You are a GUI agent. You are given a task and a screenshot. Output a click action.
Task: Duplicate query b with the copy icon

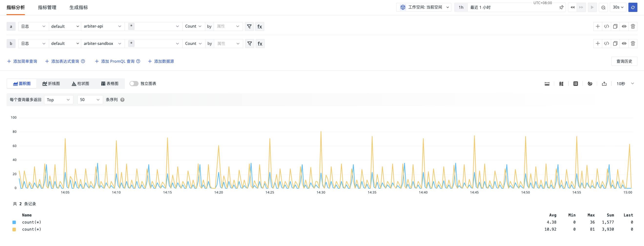pos(615,43)
